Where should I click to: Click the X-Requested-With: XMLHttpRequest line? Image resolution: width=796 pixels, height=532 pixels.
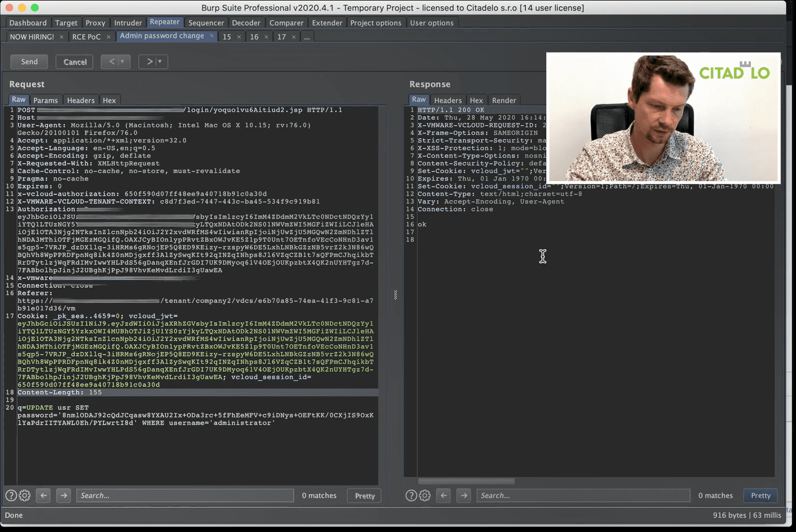pyautogui.click(x=88, y=164)
